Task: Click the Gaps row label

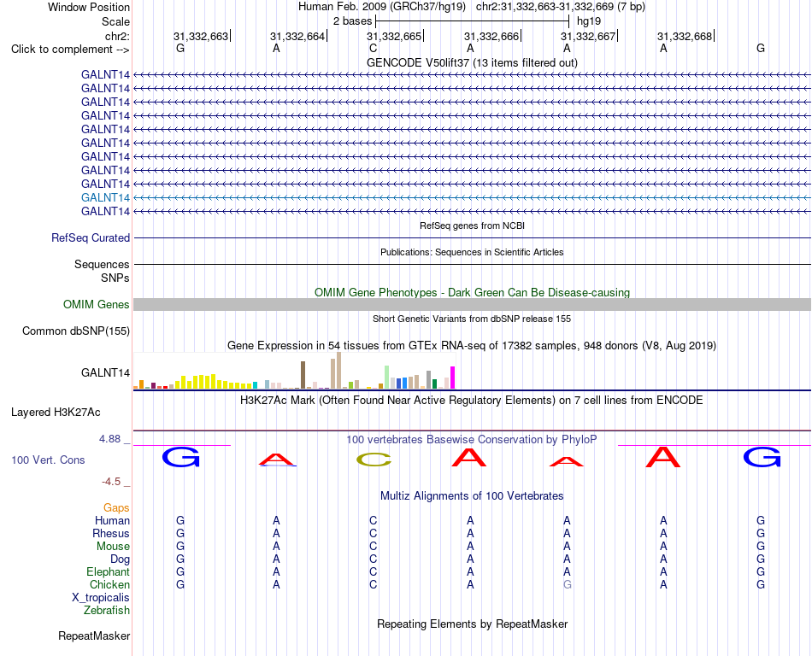Action: click(116, 508)
